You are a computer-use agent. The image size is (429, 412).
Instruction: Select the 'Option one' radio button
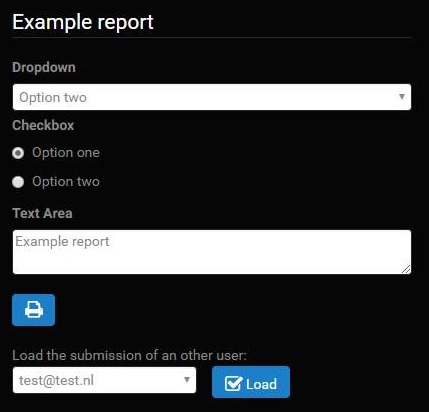pos(18,153)
